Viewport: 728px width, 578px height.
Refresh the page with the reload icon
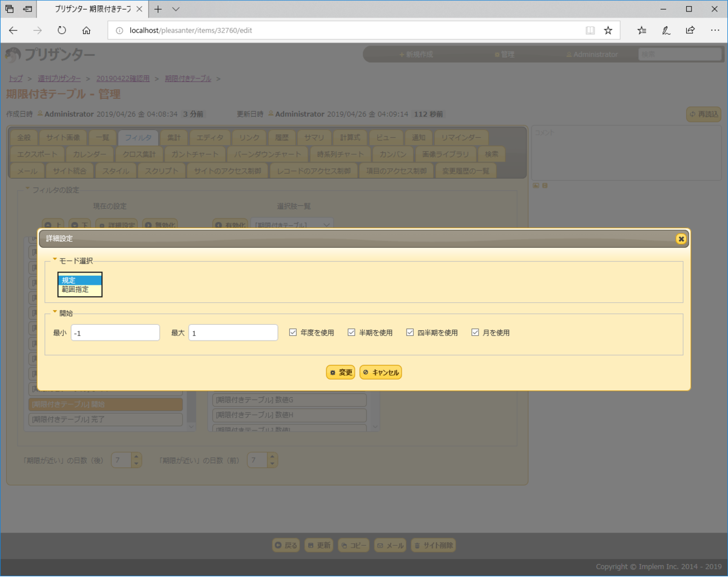tap(62, 30)
